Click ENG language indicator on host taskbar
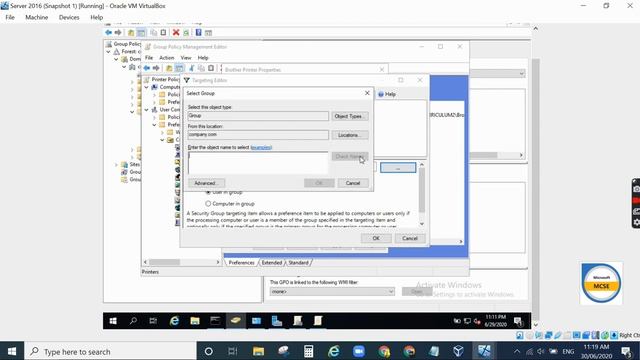 [x=568, y=351]
